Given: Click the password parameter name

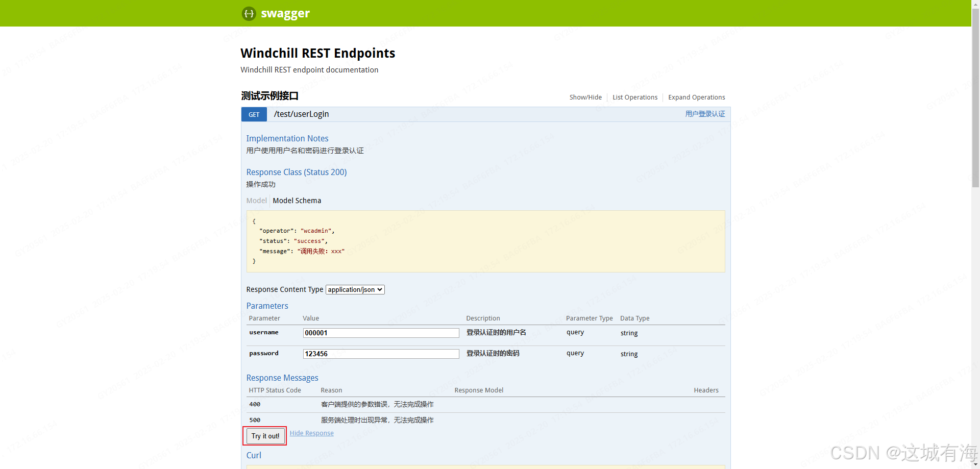Looking at the screenshot, I should tap(264, 353).
